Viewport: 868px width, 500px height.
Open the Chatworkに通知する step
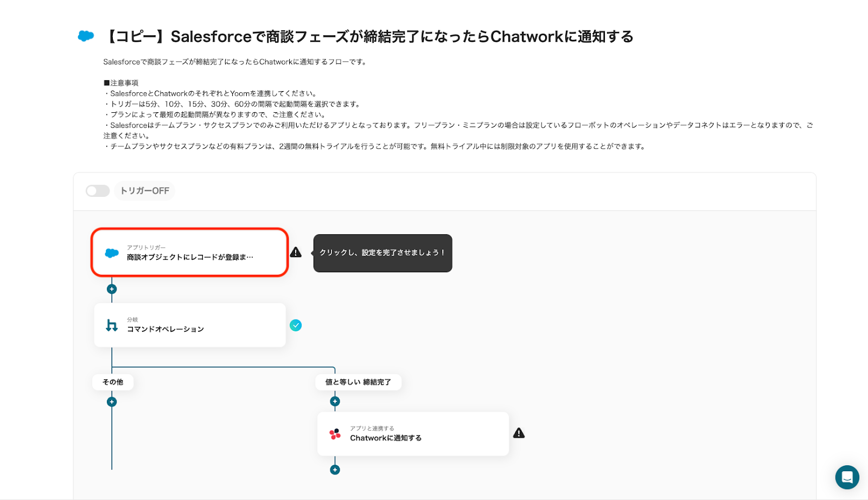pos(413,434)
